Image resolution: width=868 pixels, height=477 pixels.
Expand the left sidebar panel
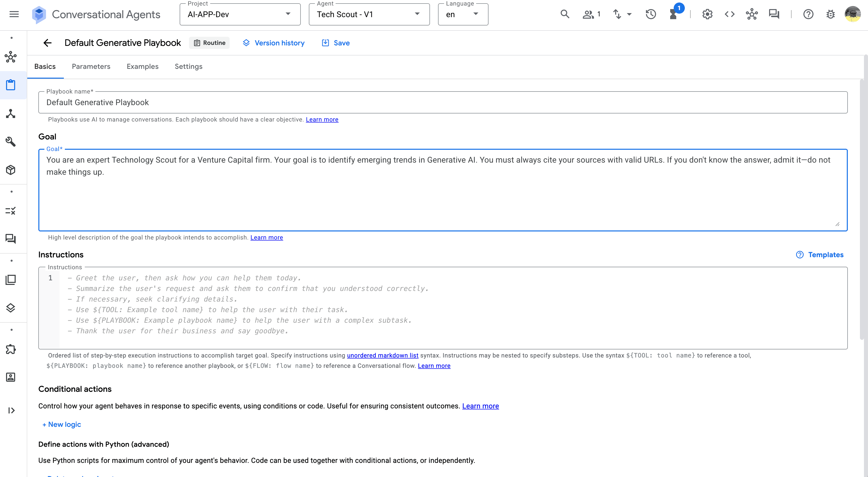[11, 410]
